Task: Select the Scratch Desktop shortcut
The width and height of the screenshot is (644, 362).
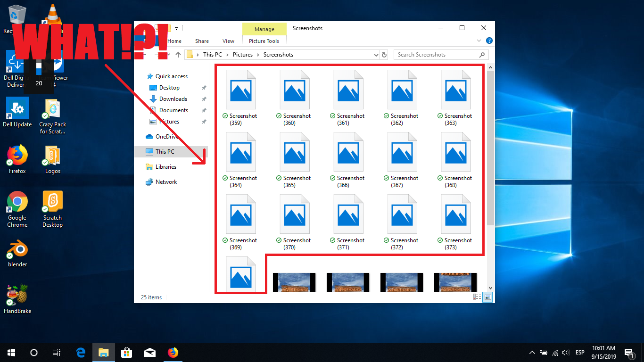Action: pyautogui.click(x=53, y=210)
